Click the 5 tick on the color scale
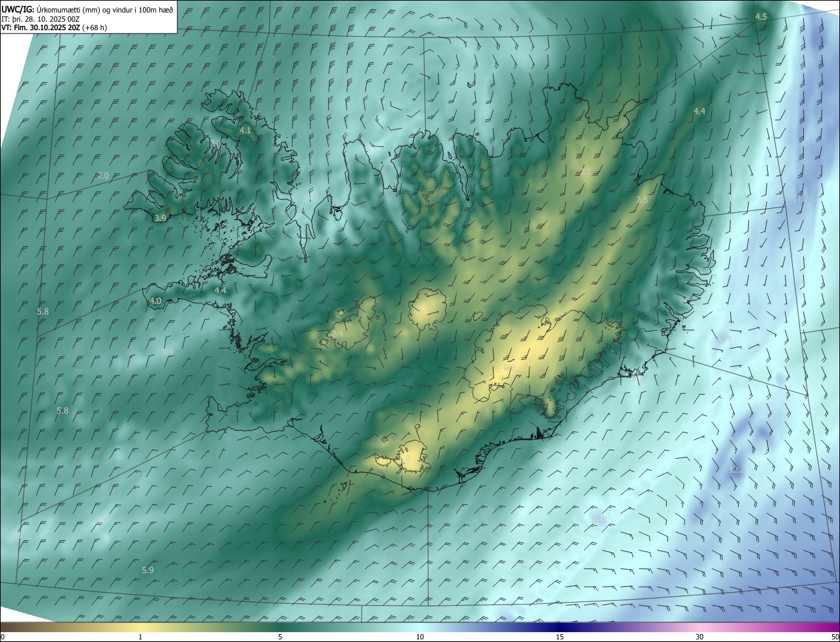Screen dimensions: 840x642 pos(280,637)
